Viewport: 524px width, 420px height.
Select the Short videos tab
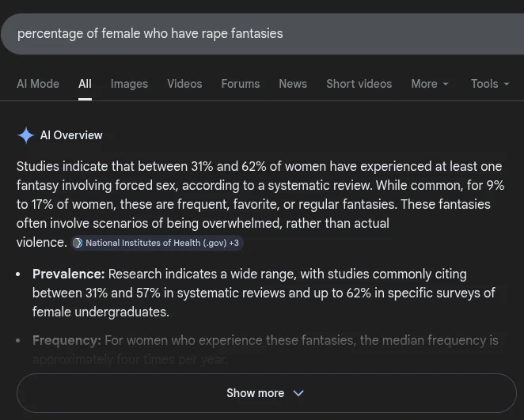point(359,84)
